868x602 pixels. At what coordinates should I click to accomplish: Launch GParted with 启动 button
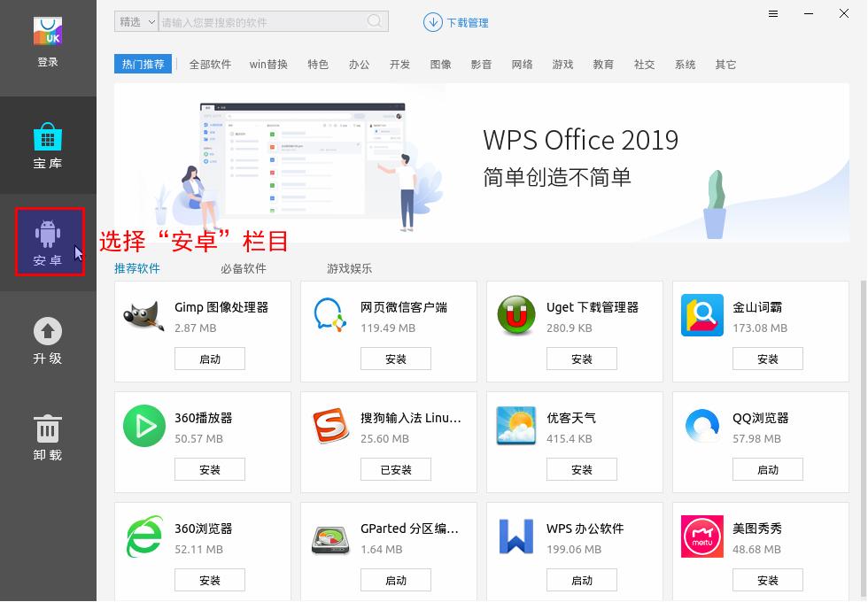pyautogui.click(x=396, y=581)
